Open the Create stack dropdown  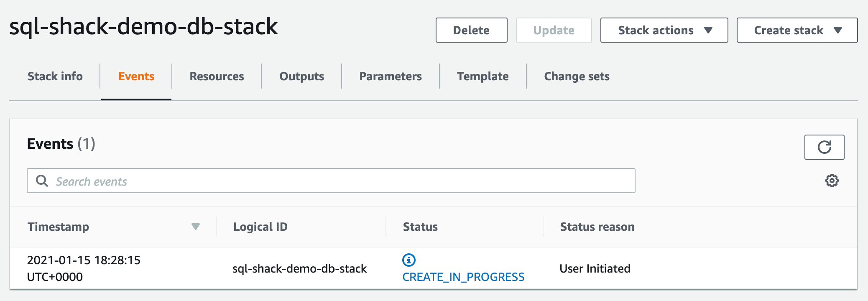797,30
